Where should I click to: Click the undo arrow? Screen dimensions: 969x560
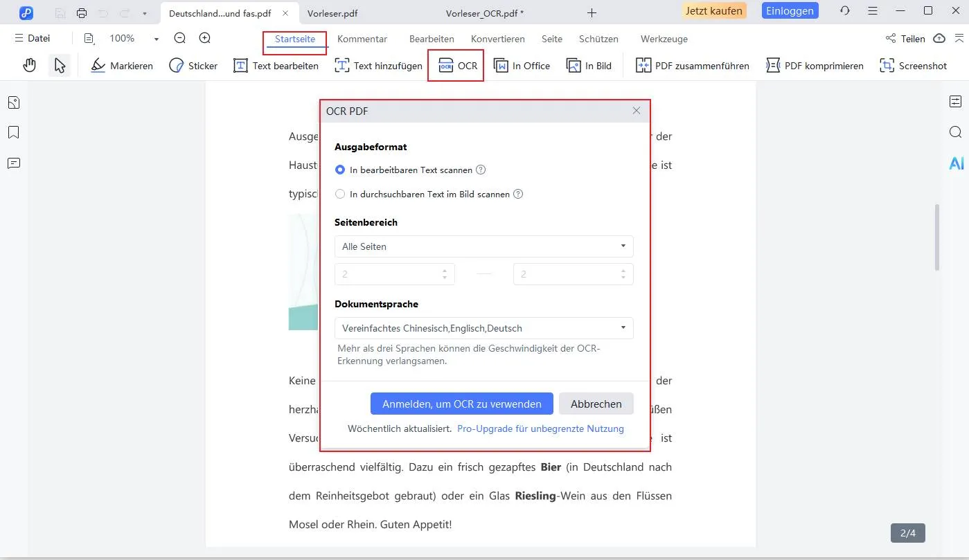click(x=103, y=12)
